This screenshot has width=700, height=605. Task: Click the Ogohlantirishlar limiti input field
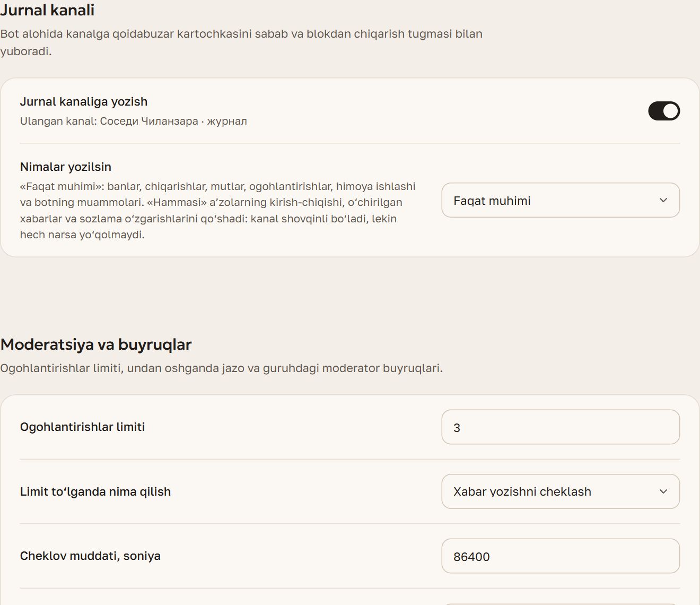click(561, 427)
